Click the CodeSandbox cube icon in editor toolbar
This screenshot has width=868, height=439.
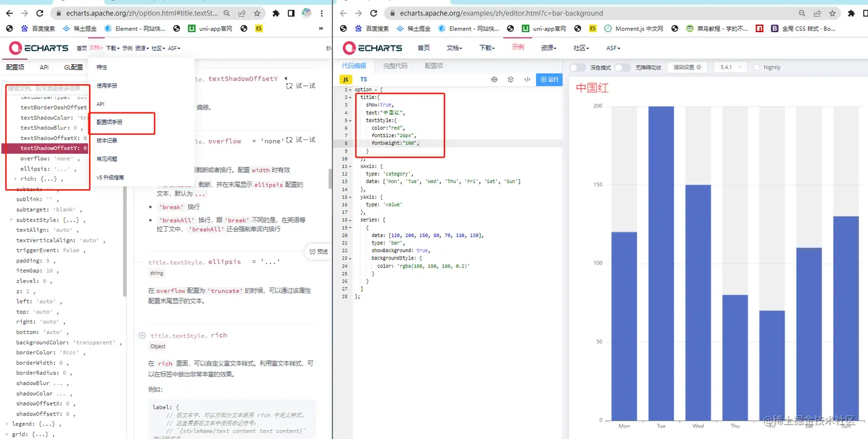pos(510,80)
